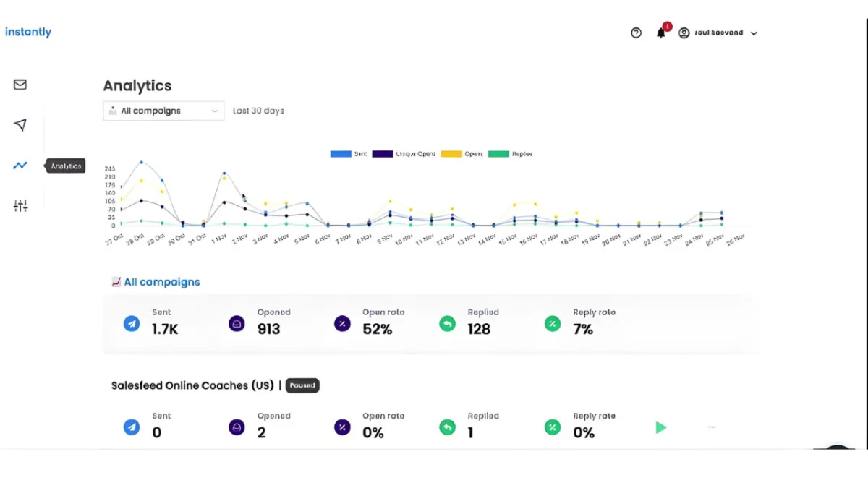
Task: Toggle the Replies series in chart legend
Action: point(511,154)
